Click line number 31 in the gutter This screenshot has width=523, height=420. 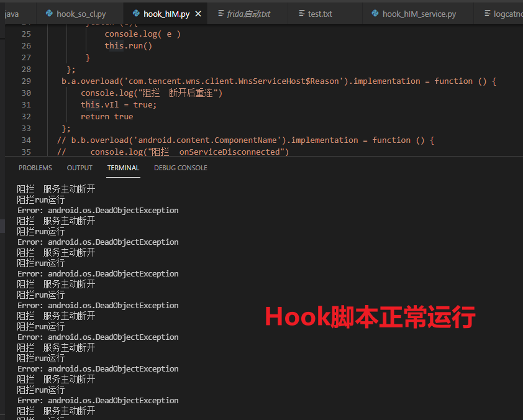pyautogui.click(x=26, y=105)
